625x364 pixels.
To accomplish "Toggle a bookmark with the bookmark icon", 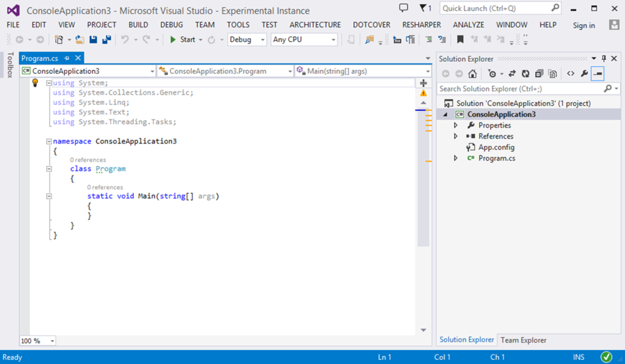I will pos(460,39).
